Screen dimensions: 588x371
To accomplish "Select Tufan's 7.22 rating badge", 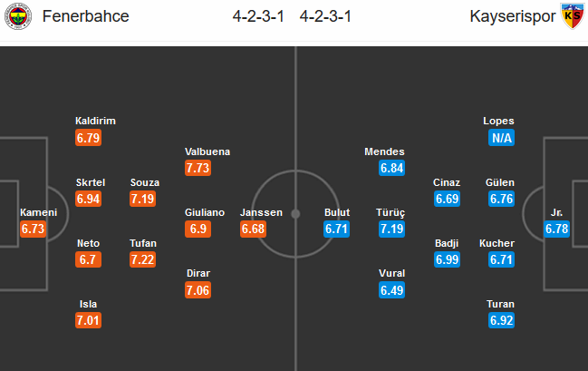I will click(143, 259).
